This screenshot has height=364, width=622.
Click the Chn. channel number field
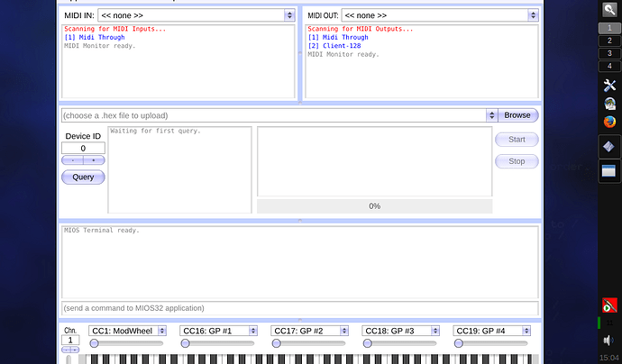pos(70,341)
